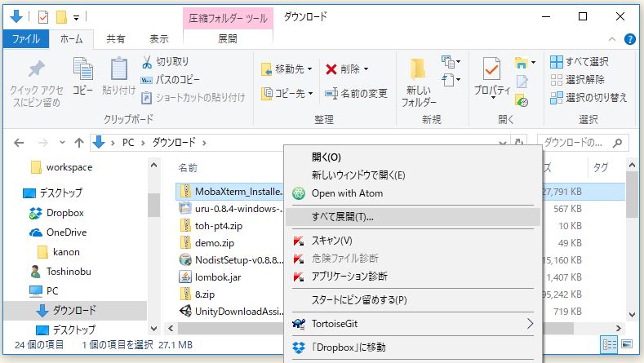Click Paste Shortcut (ショートカットの貼り付け)
644x363 pixels.
click(193, 98)
